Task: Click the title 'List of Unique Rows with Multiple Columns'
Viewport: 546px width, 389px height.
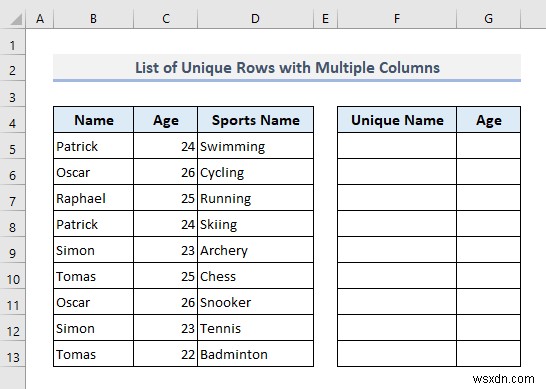Action: [x=287, y=68]
